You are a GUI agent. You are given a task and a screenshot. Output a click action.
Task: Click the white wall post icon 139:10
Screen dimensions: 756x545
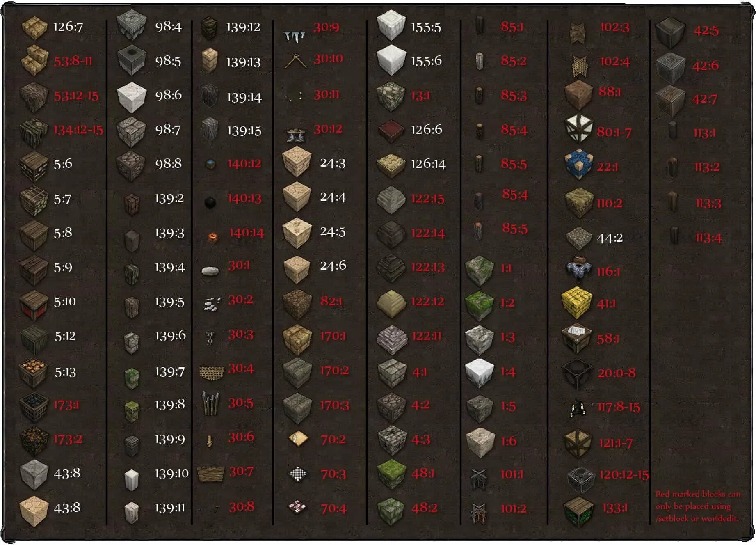[x=131, y=480]
